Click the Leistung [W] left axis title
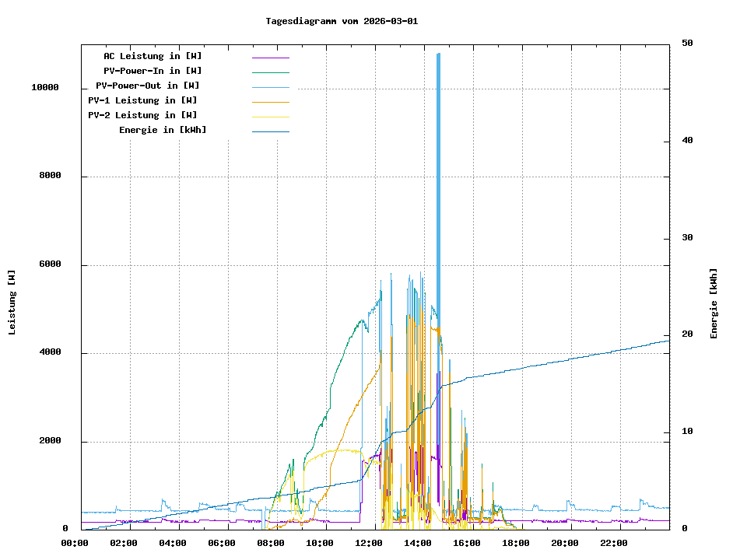747x560 pixels. coord(12,303)
